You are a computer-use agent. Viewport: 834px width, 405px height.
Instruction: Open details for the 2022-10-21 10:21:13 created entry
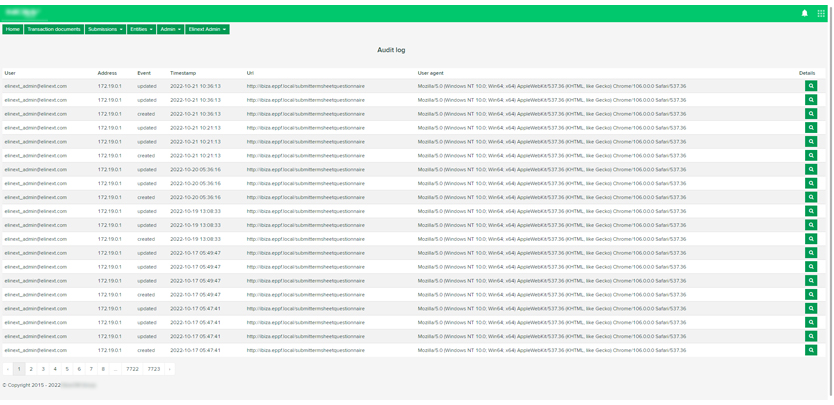point(810,156)
